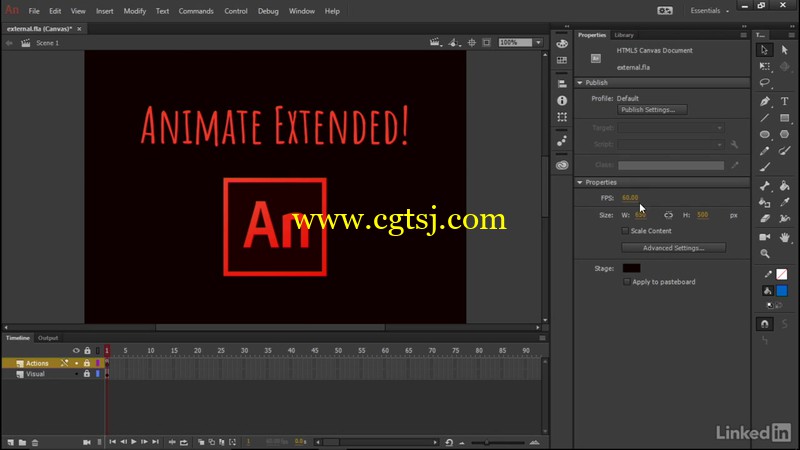Delete layer with trash icon

pyautogui.click(x=35, y=442)
